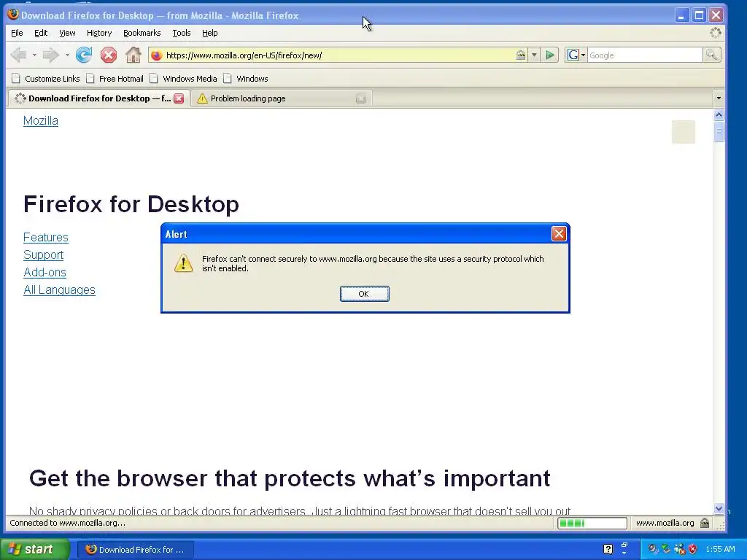Click the Free Hotmail bookmark

pos(115,79)
